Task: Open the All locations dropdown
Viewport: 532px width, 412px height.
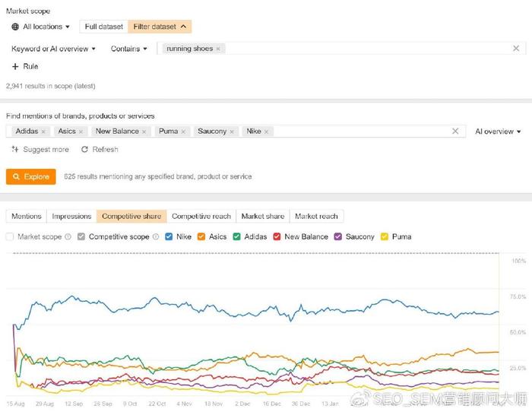Action: [x=40, y=27]
